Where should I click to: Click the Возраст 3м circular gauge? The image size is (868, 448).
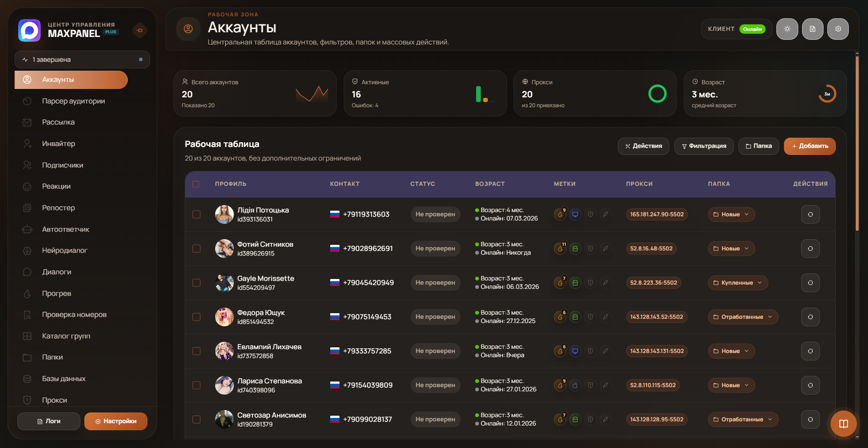pos(827,94)
